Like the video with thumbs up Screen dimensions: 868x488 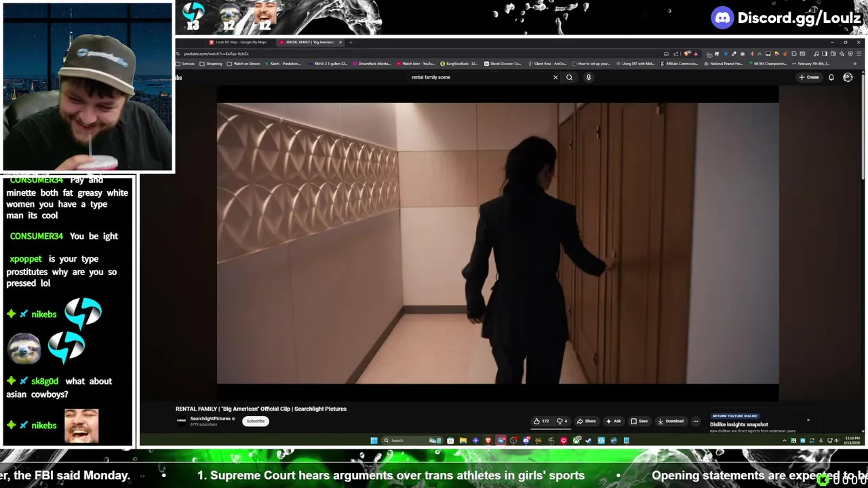[x=541, y=421]
